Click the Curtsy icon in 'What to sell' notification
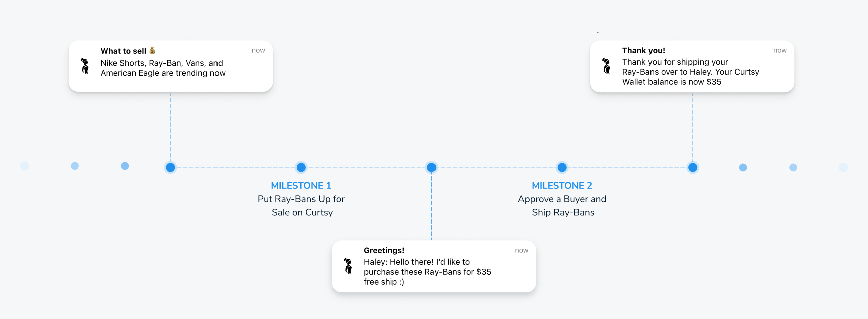The height and width of the screenshot is (319, 868). 85,66
